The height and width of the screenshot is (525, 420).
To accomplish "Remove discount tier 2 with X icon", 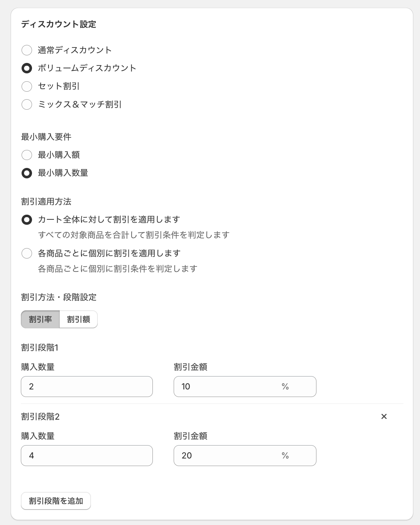I will (x=384, y=416).
